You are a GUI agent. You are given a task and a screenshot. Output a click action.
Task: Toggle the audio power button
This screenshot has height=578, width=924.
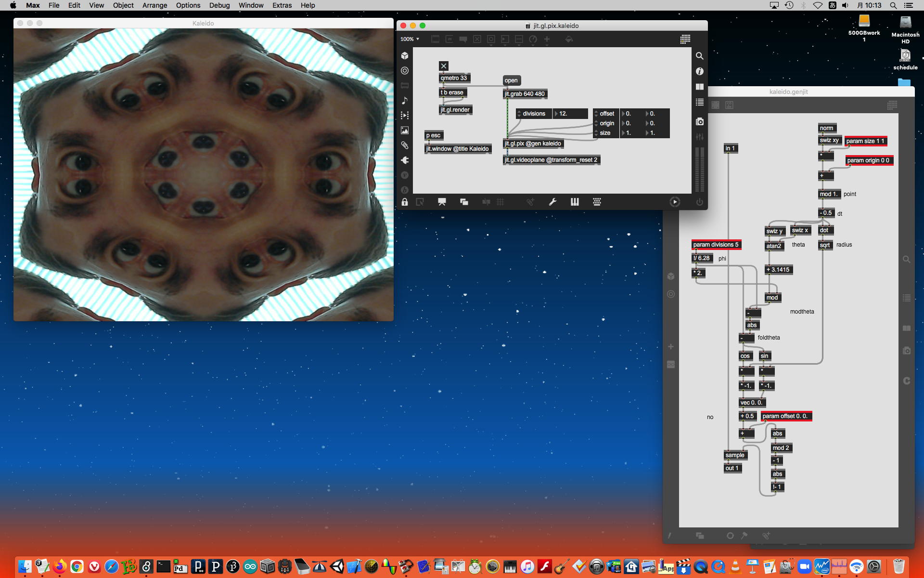click(700, 202)
